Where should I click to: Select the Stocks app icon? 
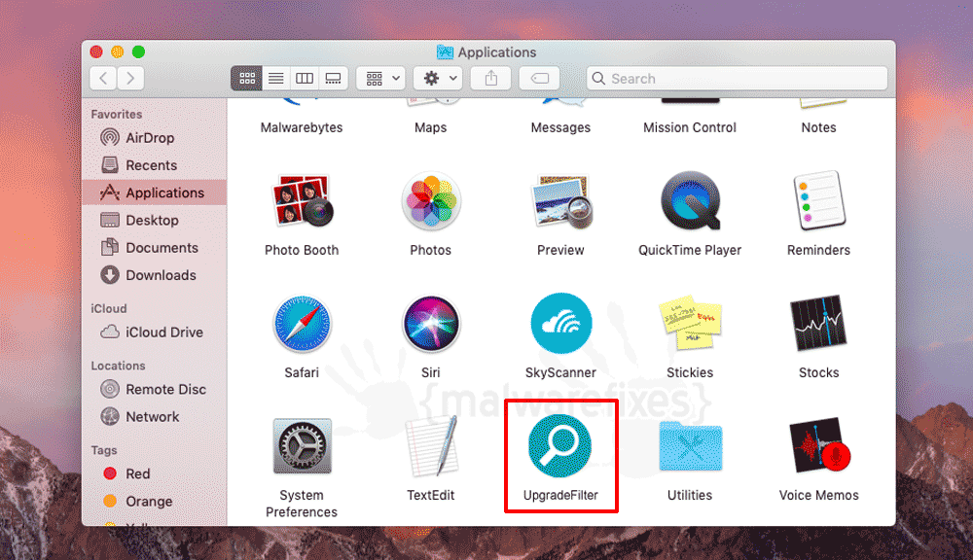[x=819, y=323]
